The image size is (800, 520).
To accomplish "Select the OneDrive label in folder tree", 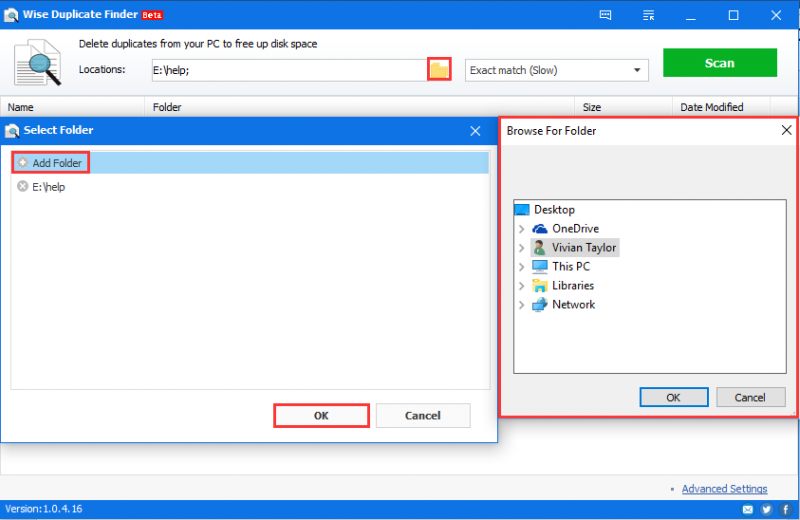I will [576, 229].
